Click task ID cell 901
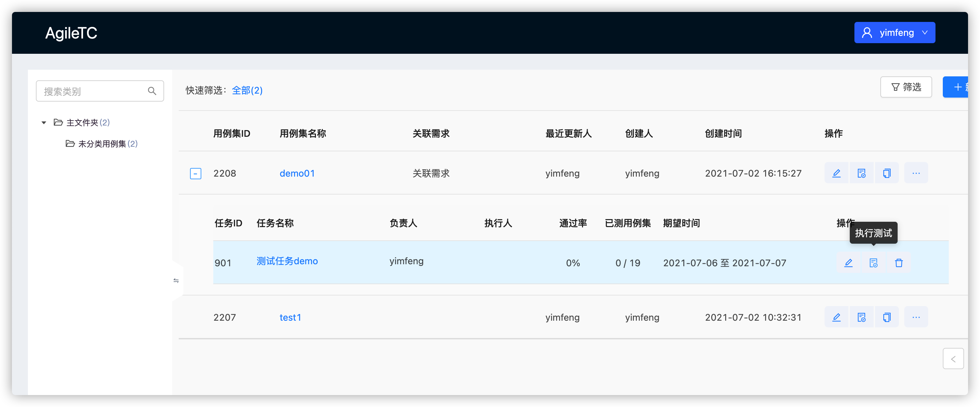Viewport: 980px width, 407px height. click(x=223, y=263)
